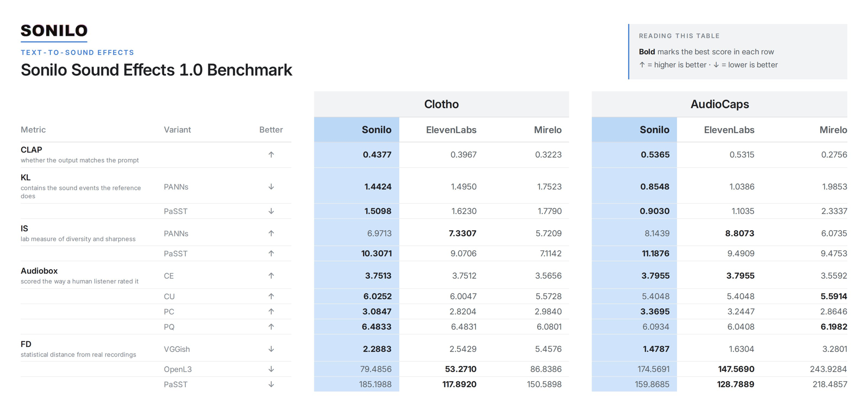The width and height of the screenshot is (868, 416).
Task: Click the bold value 8.8073 under AudioCaps ElevenLabs
Action: (x=740, y=233)
